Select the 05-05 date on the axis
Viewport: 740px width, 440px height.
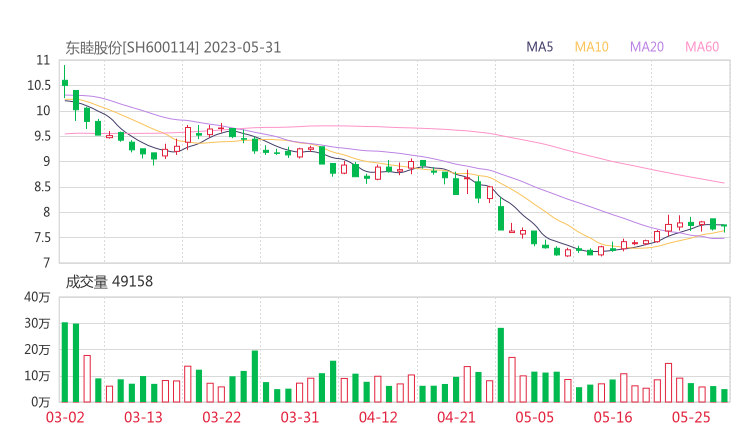pos(534,417)
